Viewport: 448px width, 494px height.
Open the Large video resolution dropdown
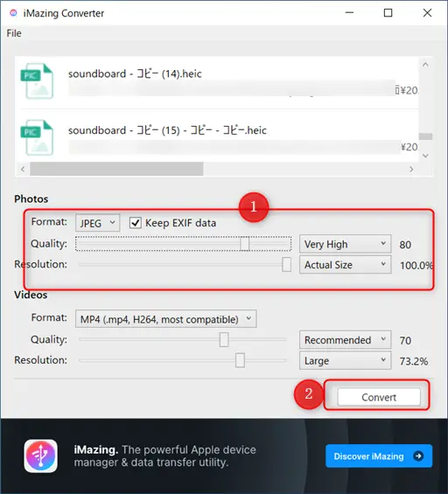[x=346, y=360]
